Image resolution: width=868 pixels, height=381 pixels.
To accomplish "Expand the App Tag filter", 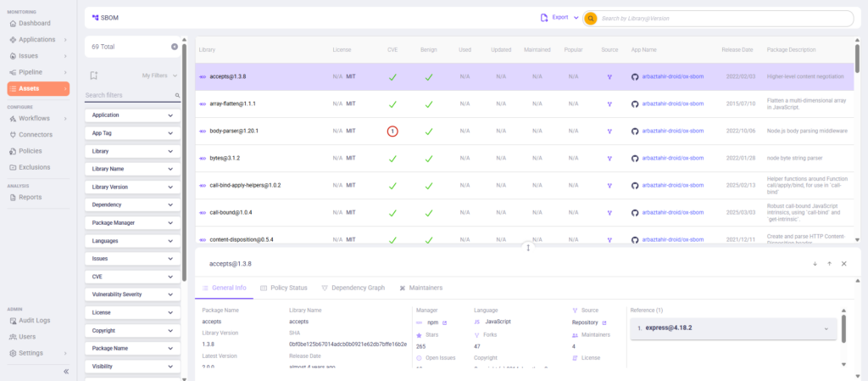I will 133,133.
